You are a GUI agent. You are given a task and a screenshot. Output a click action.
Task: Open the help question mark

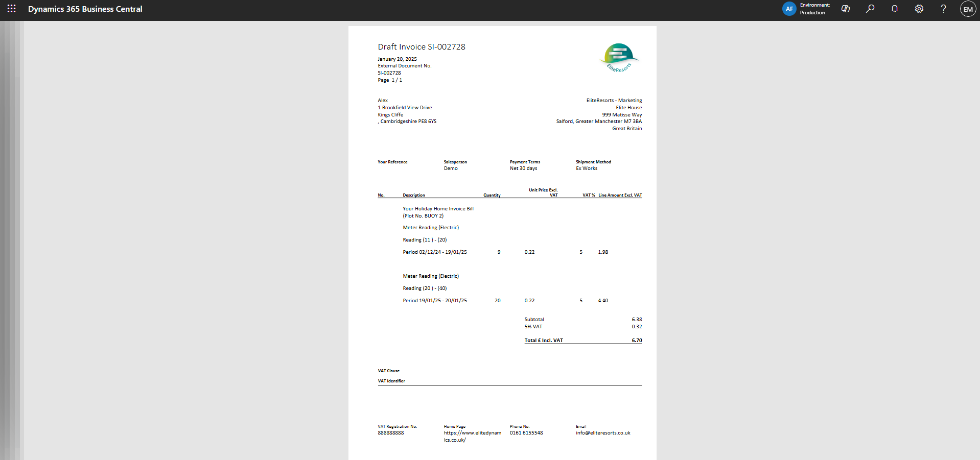coord(943,9)
